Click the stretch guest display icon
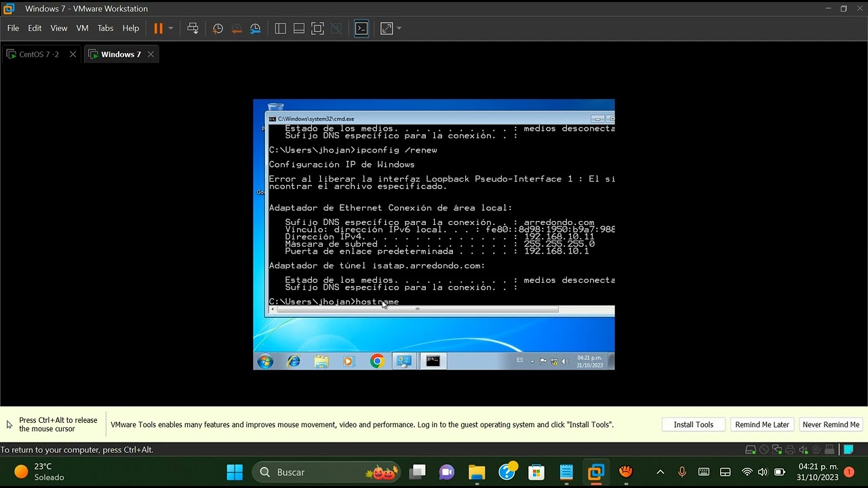 (387, 28)
